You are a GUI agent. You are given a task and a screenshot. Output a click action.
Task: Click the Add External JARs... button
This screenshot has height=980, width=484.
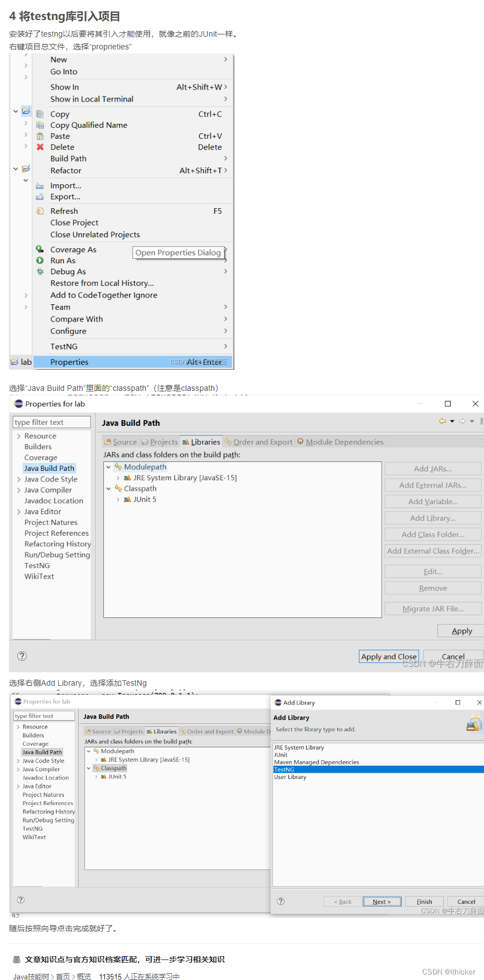433,485
